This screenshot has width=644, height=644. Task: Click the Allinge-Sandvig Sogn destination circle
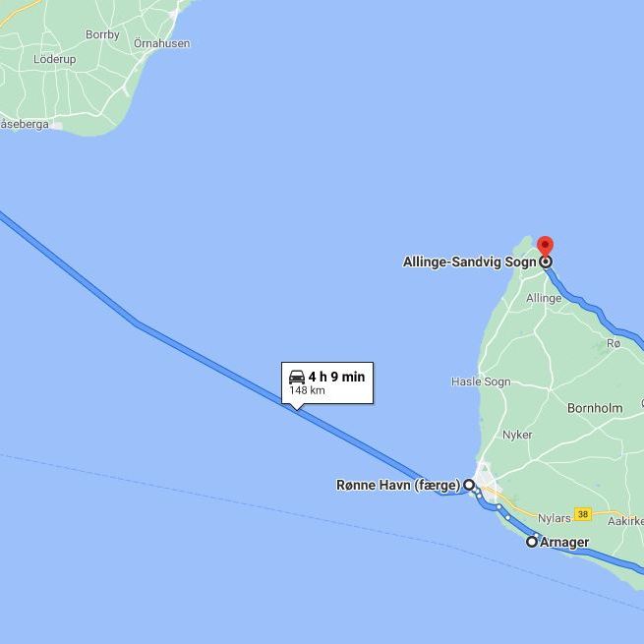coord(546,263)
